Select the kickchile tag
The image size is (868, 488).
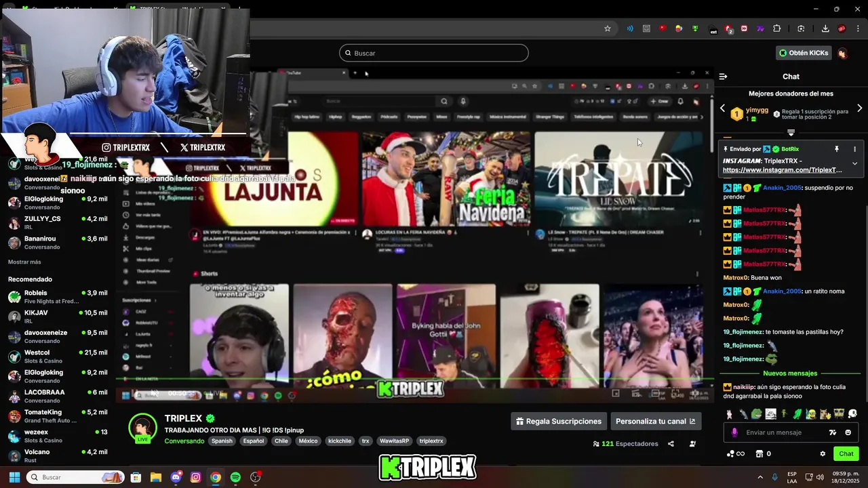[340, 441]
